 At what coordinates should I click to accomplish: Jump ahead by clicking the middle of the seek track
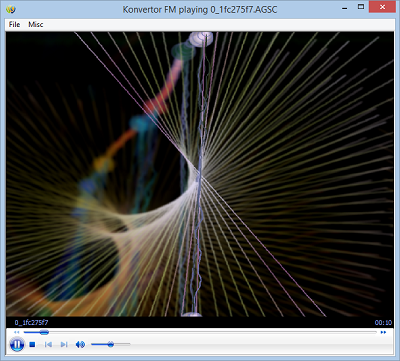[x=200, y=332]
